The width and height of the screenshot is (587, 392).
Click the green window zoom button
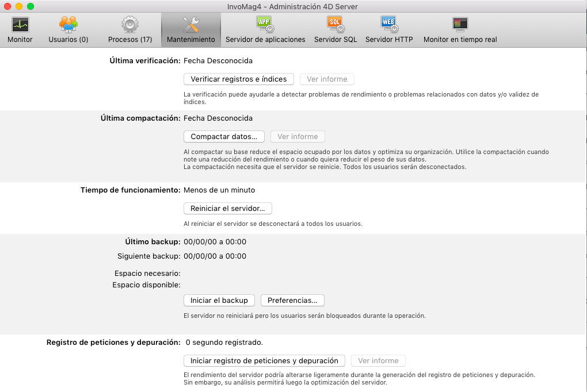point(31,6)
